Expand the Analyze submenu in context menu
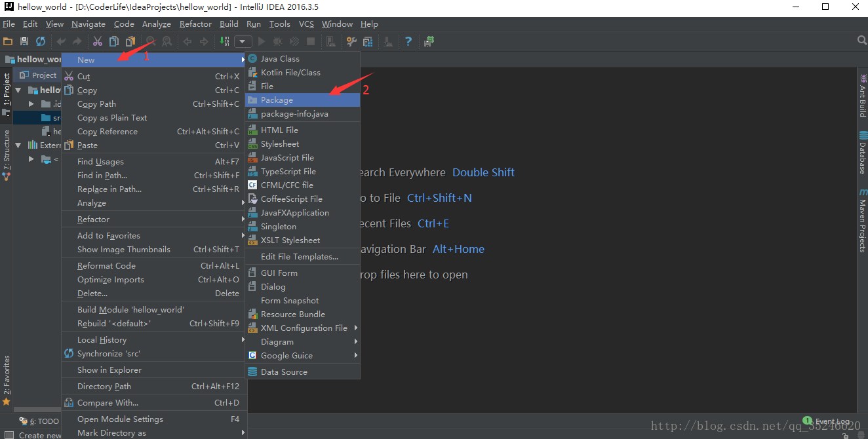This screenshot has height=439, width=868. coord(155,203)
